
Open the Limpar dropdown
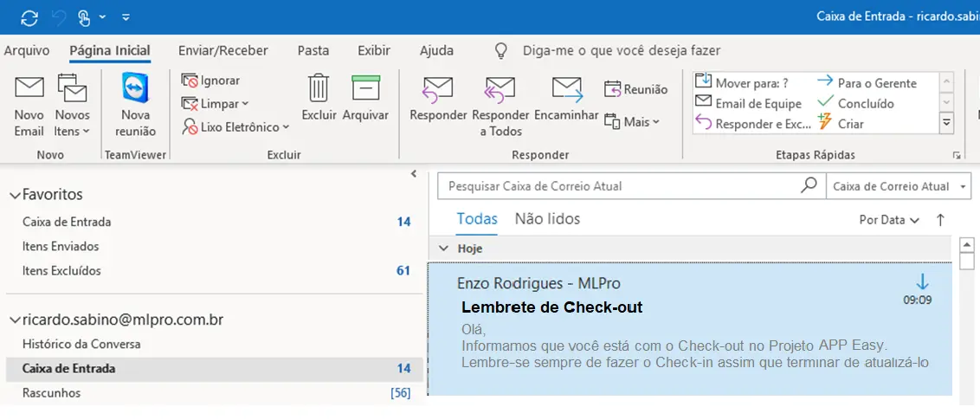tap(215, 103)
